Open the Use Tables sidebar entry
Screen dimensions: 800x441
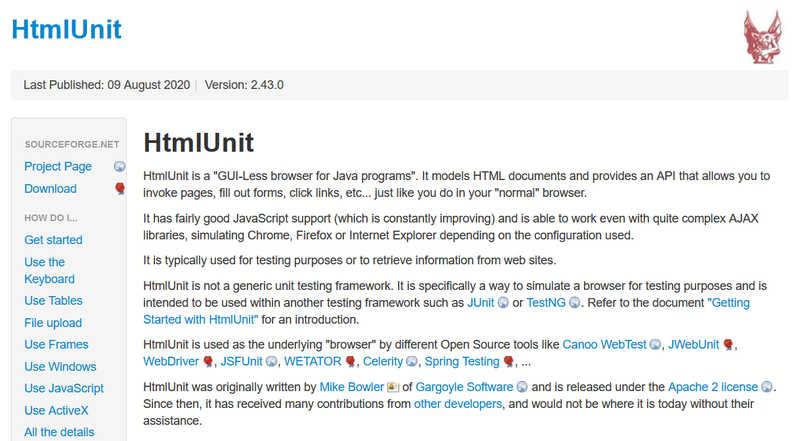click(x=53, y=301)
